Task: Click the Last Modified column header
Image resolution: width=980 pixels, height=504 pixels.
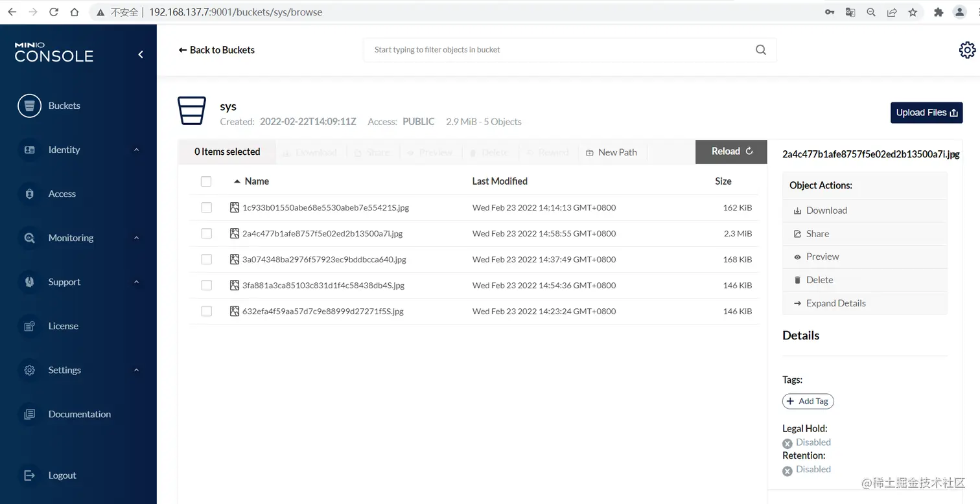Action: 500,181
